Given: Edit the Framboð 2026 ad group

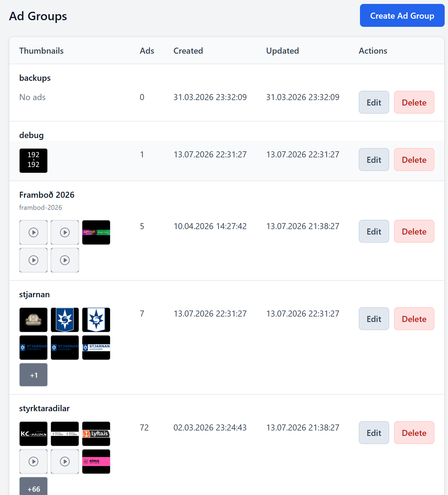Looking at the screenshot, I should pyautogui.click(x=374, y=231).
